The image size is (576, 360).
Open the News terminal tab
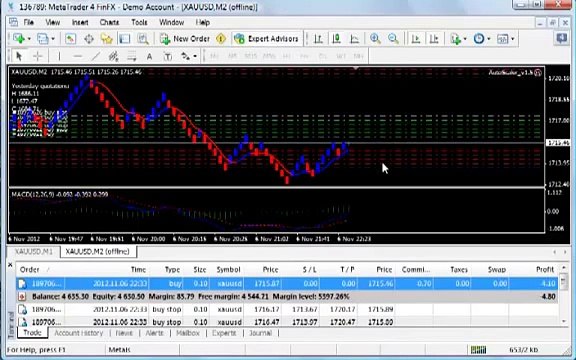(124, 333)
